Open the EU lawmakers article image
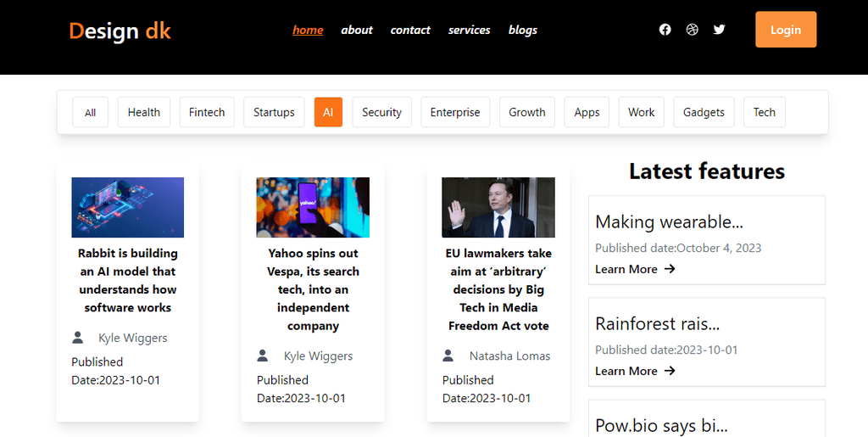The height and width of the screenshot is (437, 868). [498, 207]
